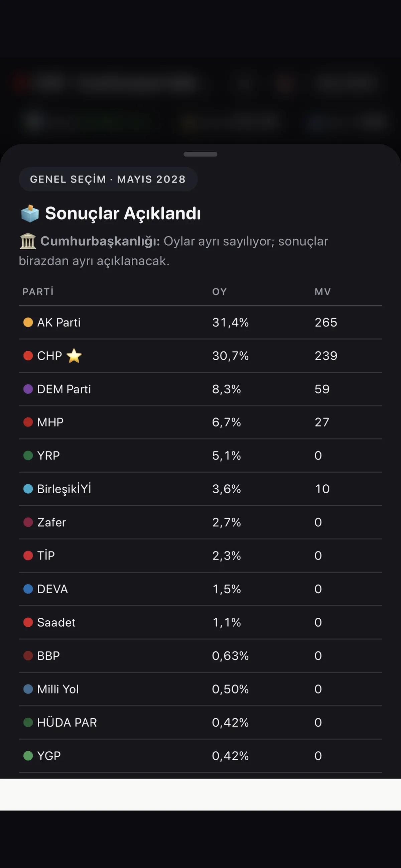401x868 pixels.
Task: Click the green dot beside YRP
Action: (x=28, y=456)
